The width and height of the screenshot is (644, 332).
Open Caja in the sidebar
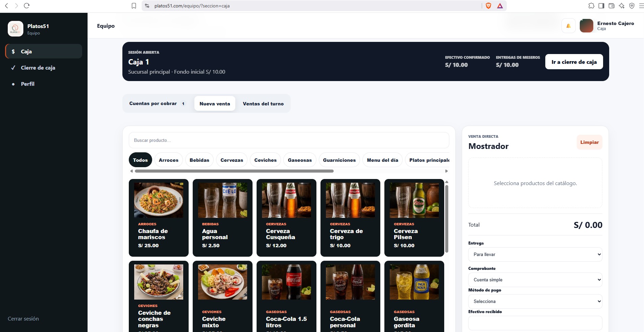tap(44, 51)
